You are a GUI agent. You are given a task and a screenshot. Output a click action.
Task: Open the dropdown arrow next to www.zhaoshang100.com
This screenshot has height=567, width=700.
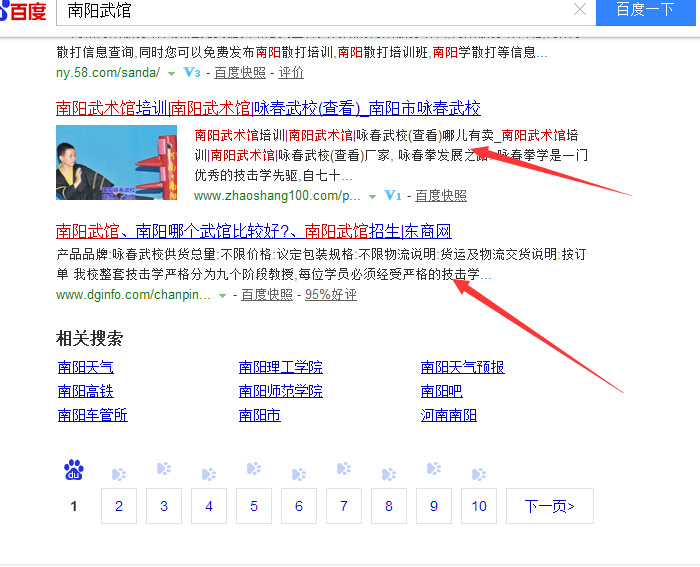(x=373, y=197)
